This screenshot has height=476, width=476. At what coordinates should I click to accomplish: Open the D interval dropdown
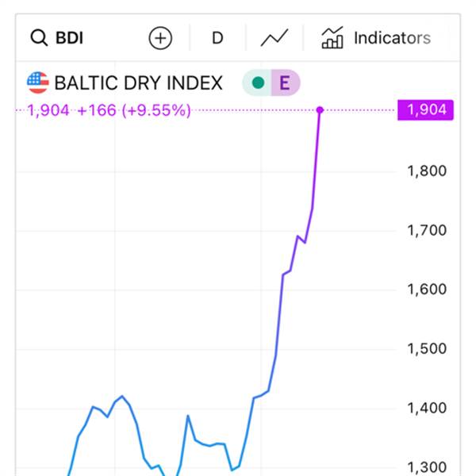(x=217, y=38)
